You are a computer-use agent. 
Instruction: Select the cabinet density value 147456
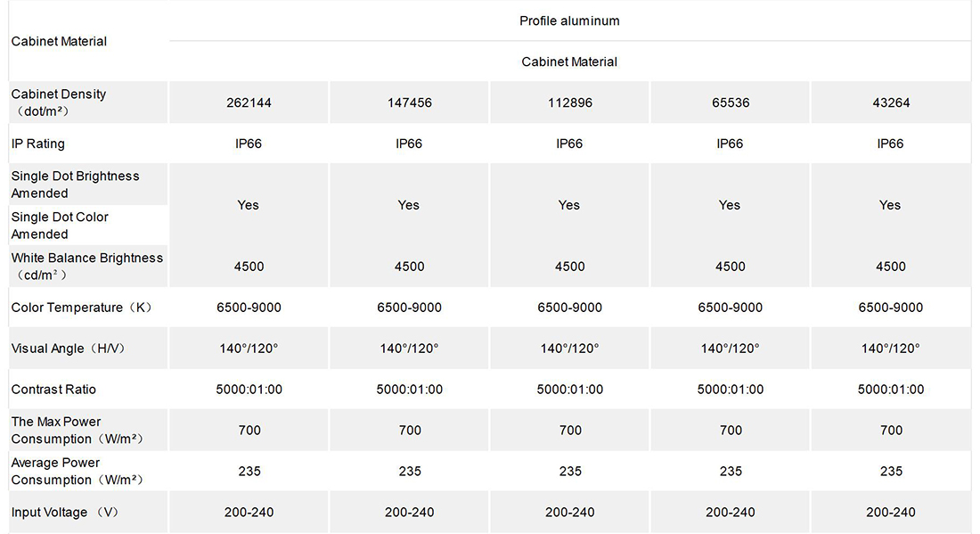coord(410,103)
